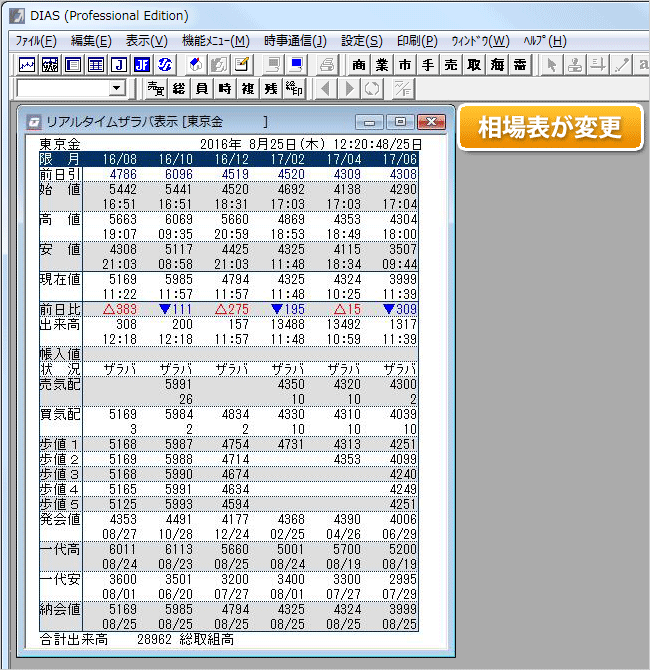Image resolution: width=650 pixels, height=670 pixels.
Task: Click the line chart icon in toolbar
Action: click(x=28, y=65)
